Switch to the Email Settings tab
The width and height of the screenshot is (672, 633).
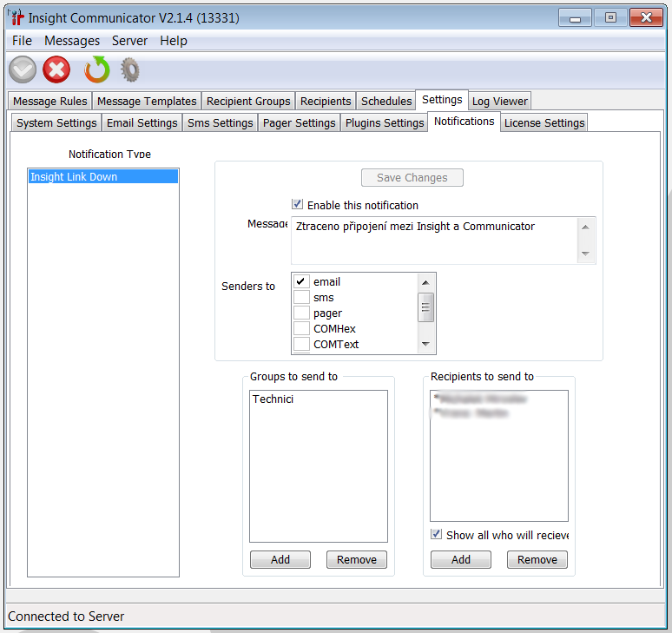[x=142, y=122]
